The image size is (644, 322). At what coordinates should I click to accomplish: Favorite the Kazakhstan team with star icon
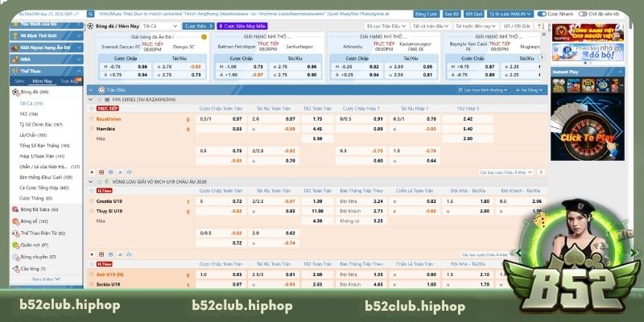(x=90, y=118)
